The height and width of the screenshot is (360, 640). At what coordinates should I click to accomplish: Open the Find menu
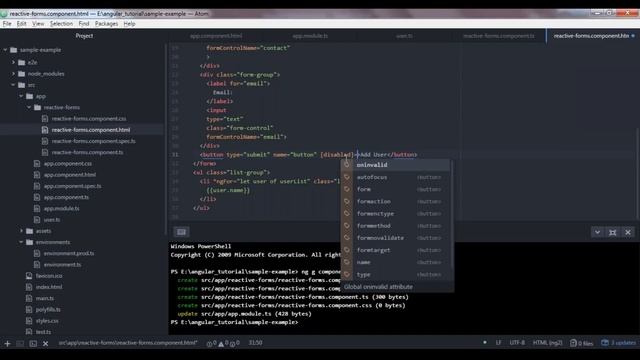coord(84,24)
